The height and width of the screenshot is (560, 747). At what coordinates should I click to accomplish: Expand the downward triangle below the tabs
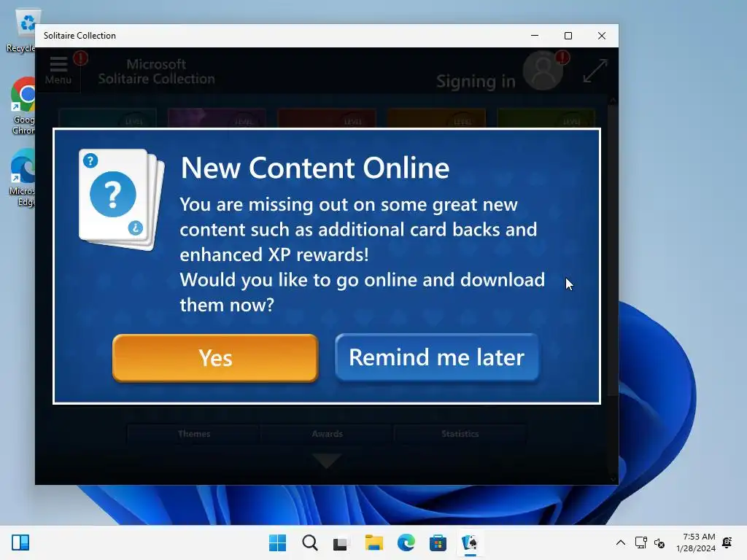point(327,461)
